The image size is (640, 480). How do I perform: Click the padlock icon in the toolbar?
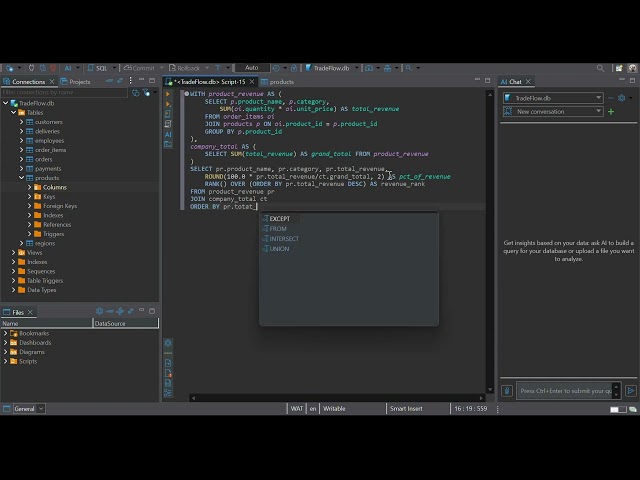(293, 68)
